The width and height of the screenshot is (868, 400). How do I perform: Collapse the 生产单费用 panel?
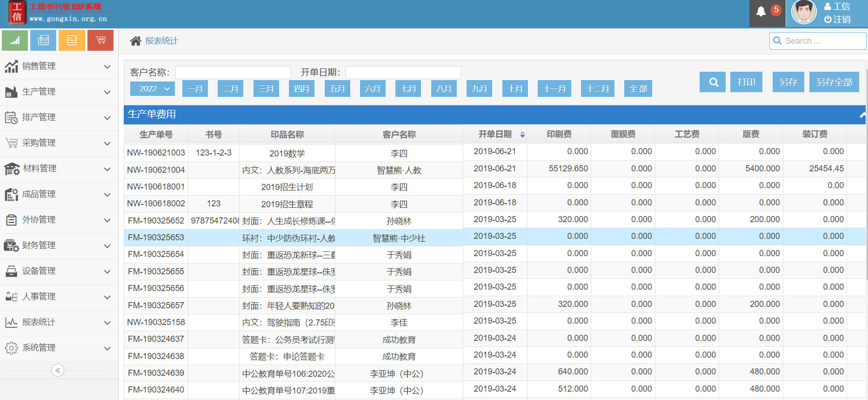[862, 115]
